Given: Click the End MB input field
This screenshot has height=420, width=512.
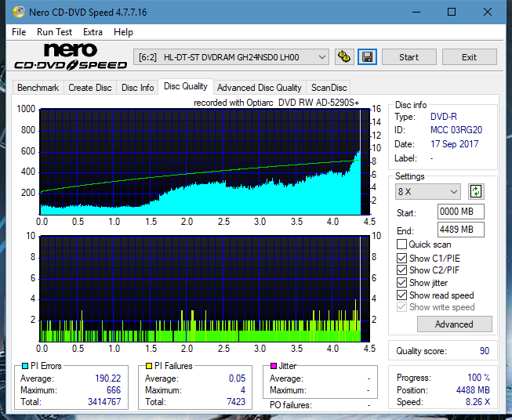Looking at the screenshot, I should (460, 230).
